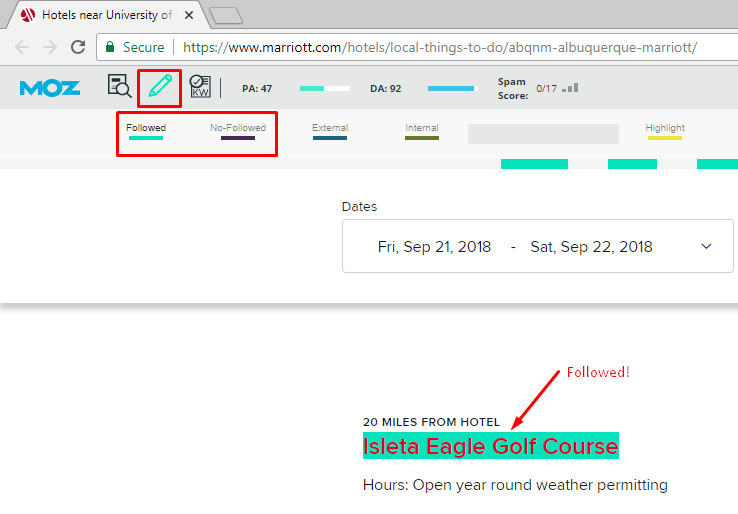
Task: Click the Spam Score label
Action: click(x=513, y=88)
